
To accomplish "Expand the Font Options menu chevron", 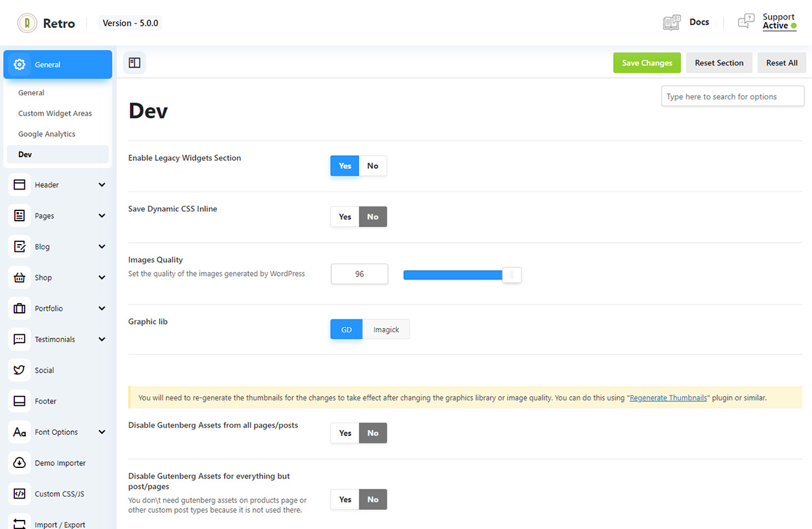I will tap(102, 432).
